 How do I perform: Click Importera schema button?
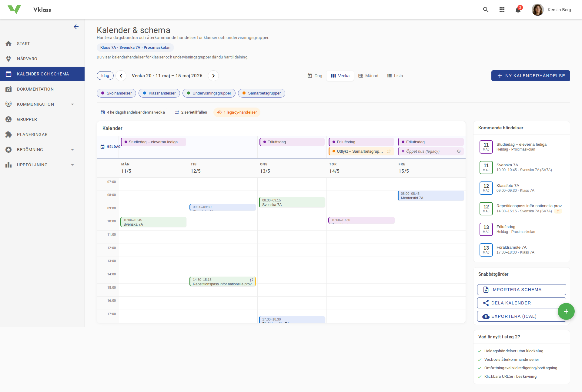(521, 290)
